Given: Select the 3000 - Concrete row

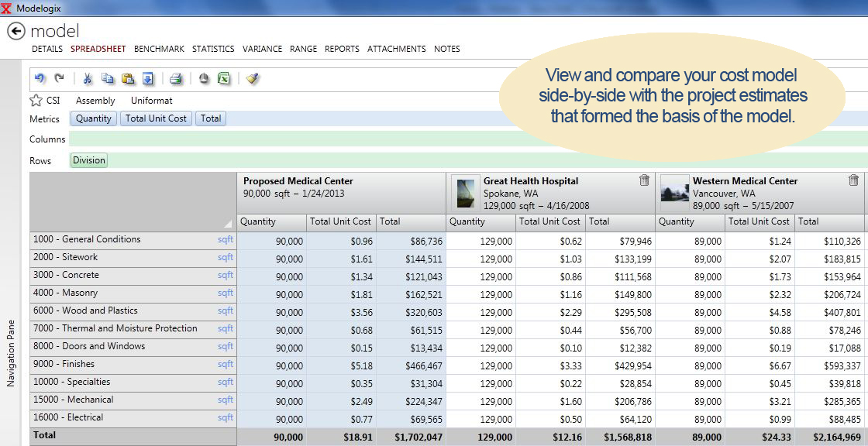Looking at the screenshot, I should 133,275.
